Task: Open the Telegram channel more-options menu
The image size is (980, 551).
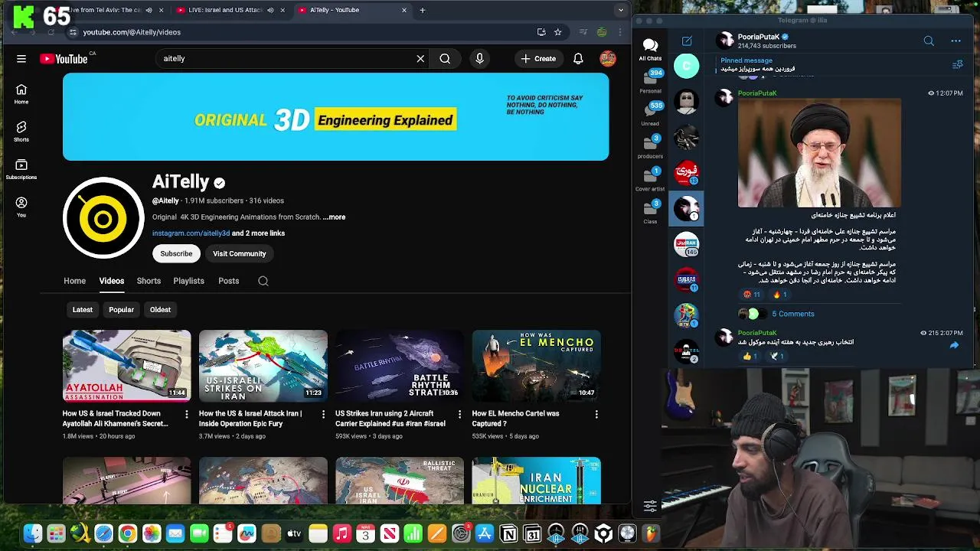Action: pyautogui.click(x=955, y=41)
